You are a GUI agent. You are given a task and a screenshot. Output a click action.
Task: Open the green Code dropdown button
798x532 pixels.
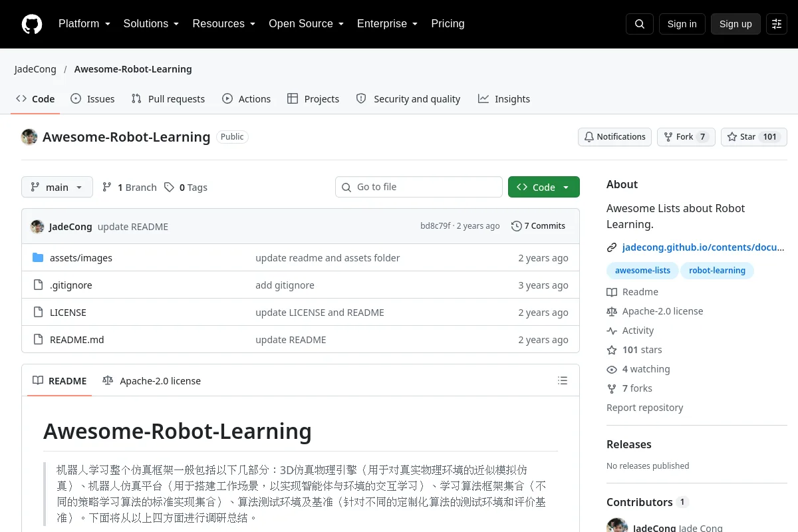544,188
